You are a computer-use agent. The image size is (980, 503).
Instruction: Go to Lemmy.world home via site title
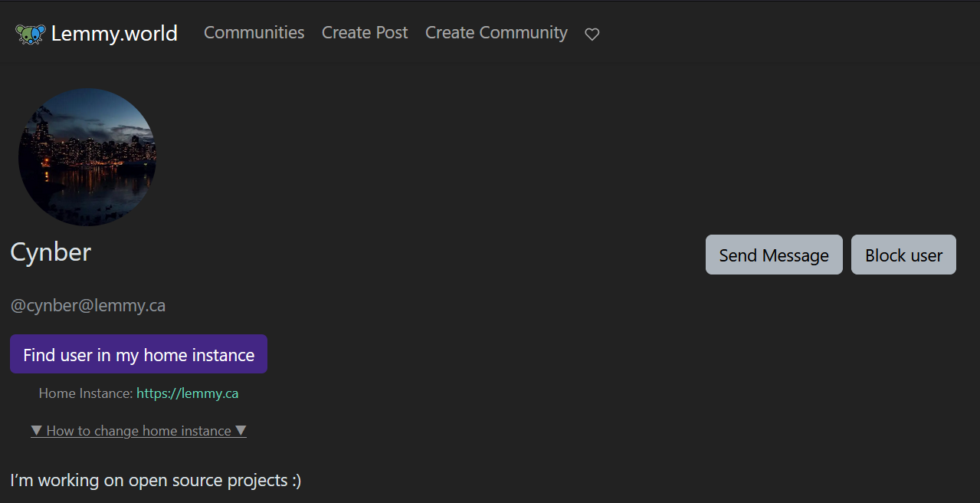pos(114,34)
